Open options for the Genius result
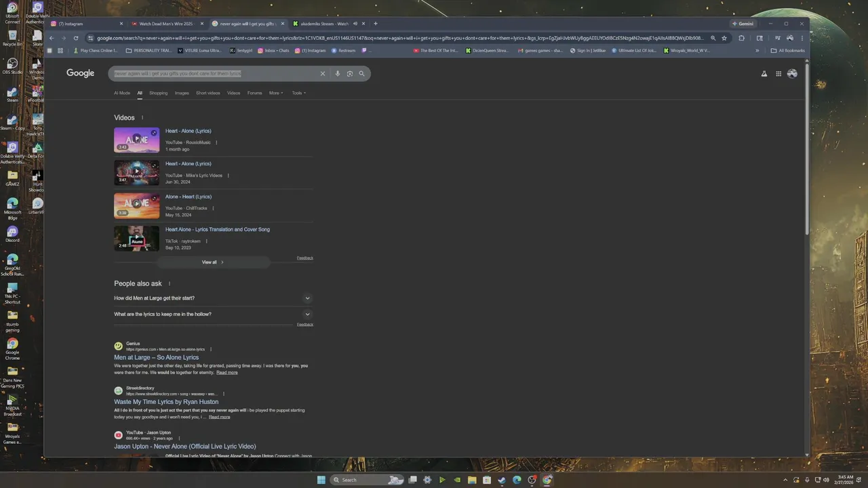 tap(211, 350)
